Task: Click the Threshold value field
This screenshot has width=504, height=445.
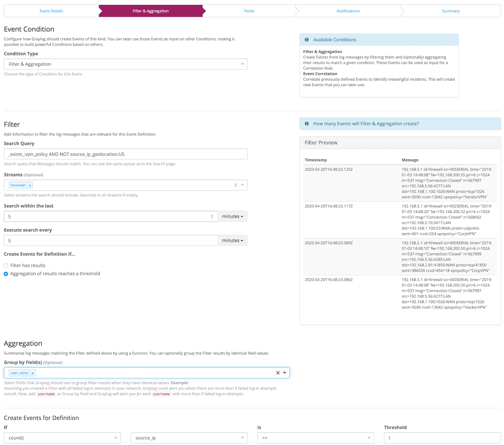Action: [x=442, y=438]
